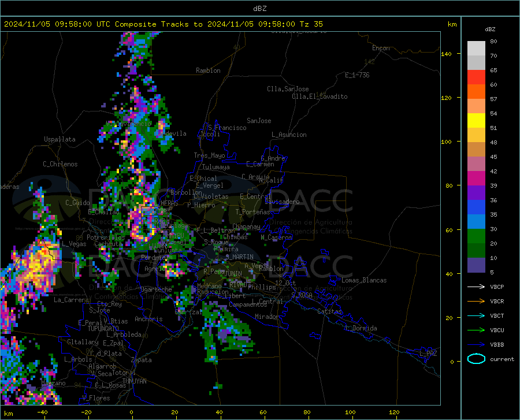This screenshot has width=520, height=420.
Task: Click the C_Guido label
Action: [77, 203]
